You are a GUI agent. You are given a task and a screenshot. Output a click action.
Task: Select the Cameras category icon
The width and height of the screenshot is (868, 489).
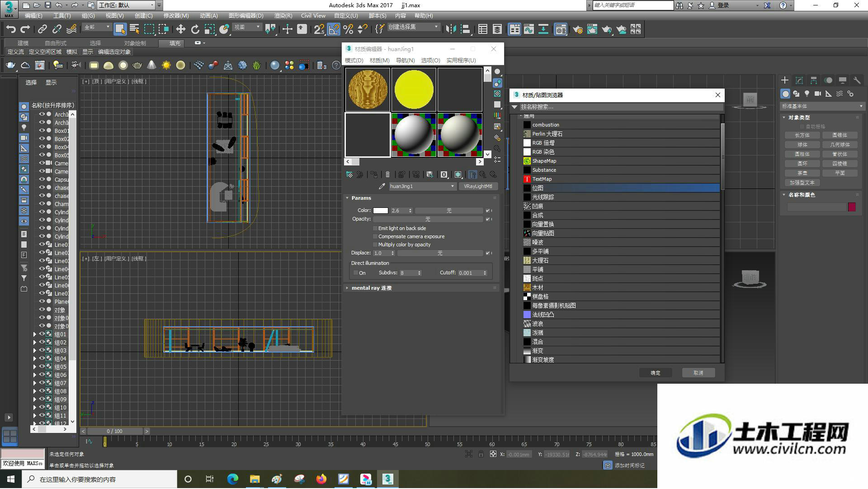click(x=818, y=94)
